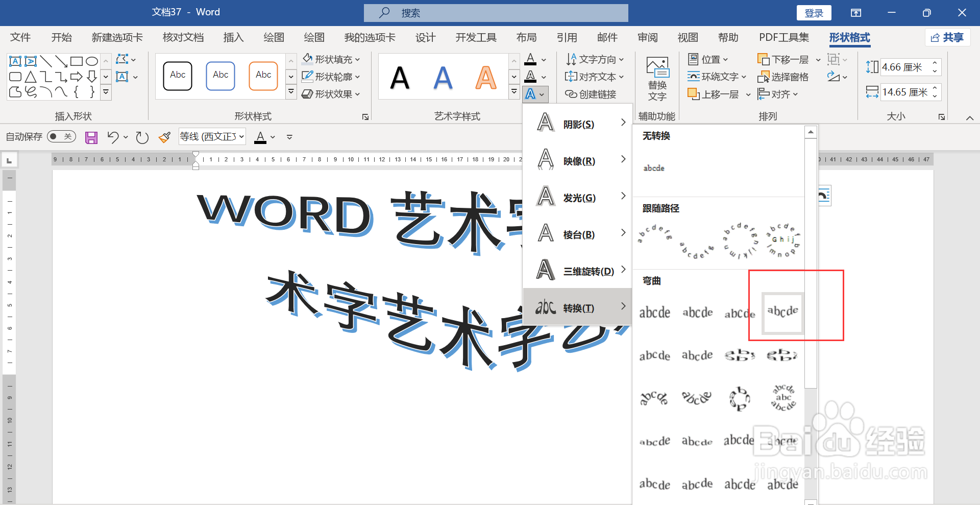The height and width of the screenshot is (505, 980).
Task: Choose the button follow-path transform
Action: [x=783, y=240]
